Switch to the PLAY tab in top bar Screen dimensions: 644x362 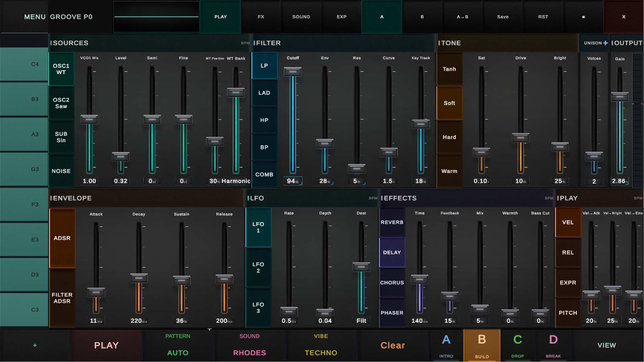click(221, 17)
